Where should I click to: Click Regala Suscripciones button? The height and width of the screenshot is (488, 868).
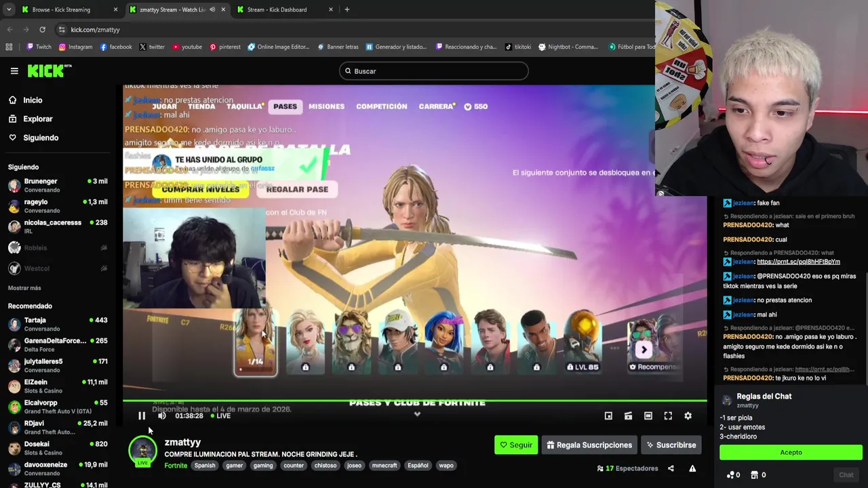coord(589,445)
